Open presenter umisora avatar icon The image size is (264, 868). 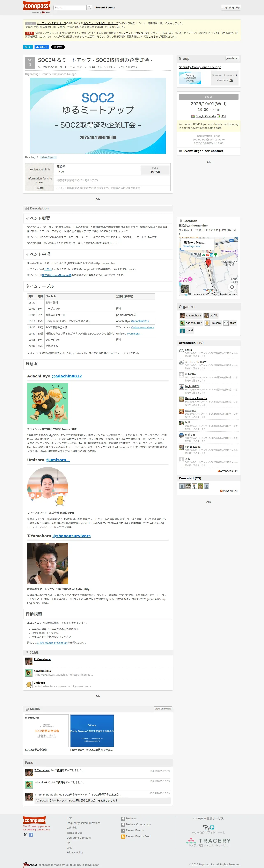tap(29, 684)
